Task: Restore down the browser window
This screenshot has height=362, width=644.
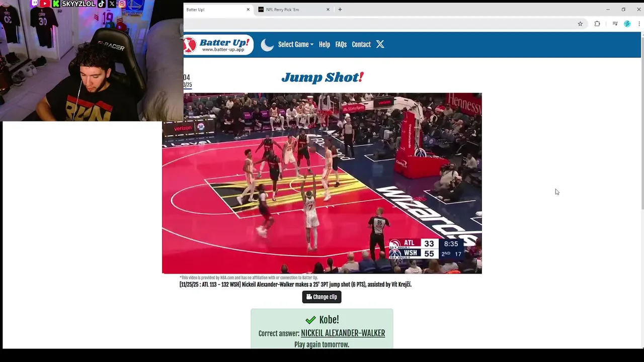Action: pos(623,10)
